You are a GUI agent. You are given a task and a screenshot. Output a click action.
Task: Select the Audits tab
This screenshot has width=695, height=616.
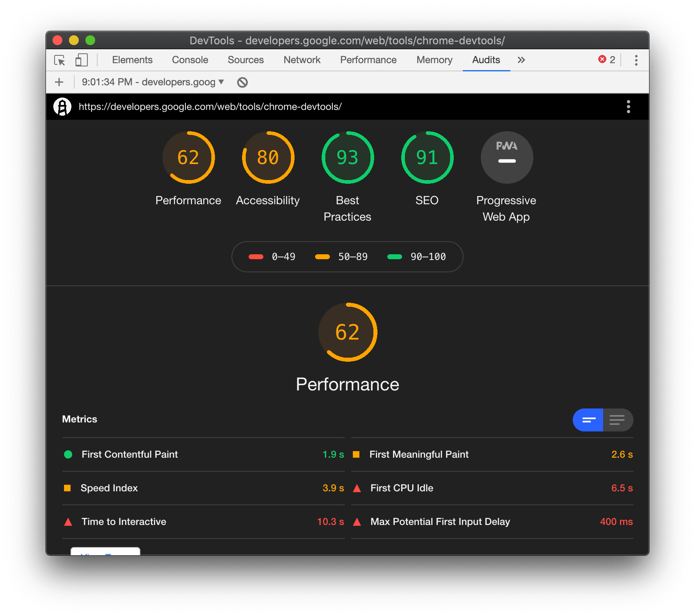point(486,60)
